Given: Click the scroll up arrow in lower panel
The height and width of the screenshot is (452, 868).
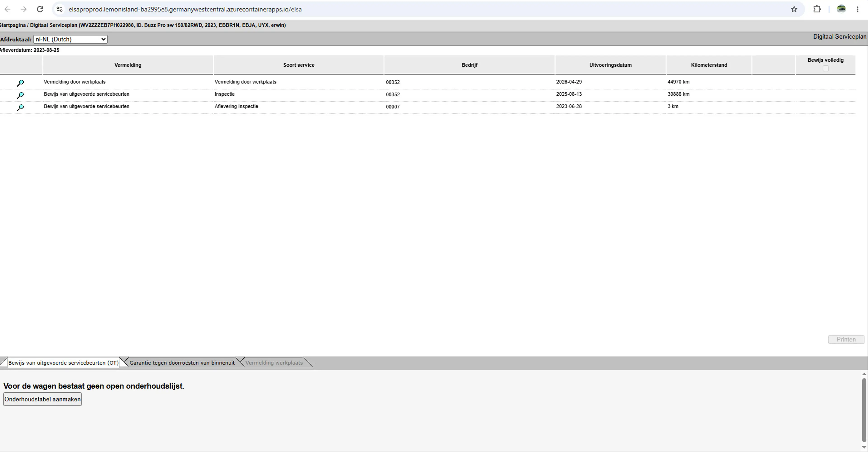Looking at the screenshot, I should click(864, 374).
